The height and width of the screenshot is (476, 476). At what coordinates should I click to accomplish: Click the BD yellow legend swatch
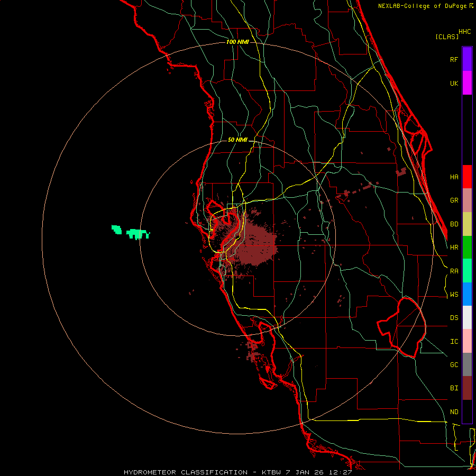467,224
